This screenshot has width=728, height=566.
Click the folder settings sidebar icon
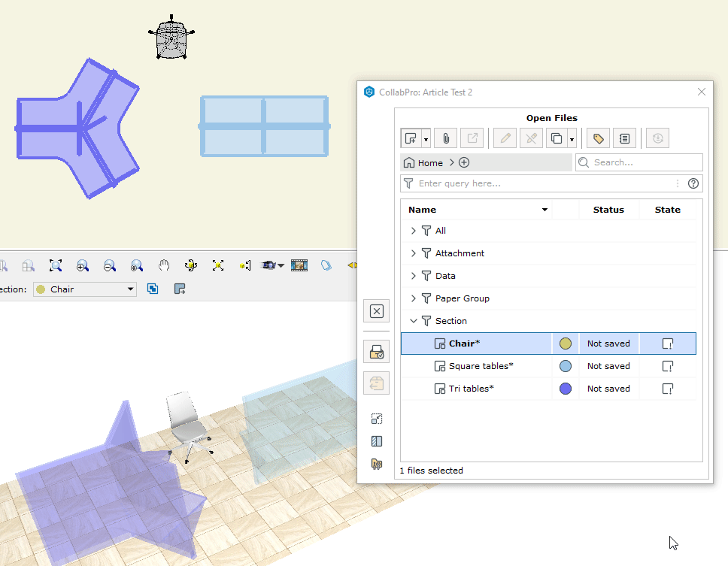[x=377, y=464]
